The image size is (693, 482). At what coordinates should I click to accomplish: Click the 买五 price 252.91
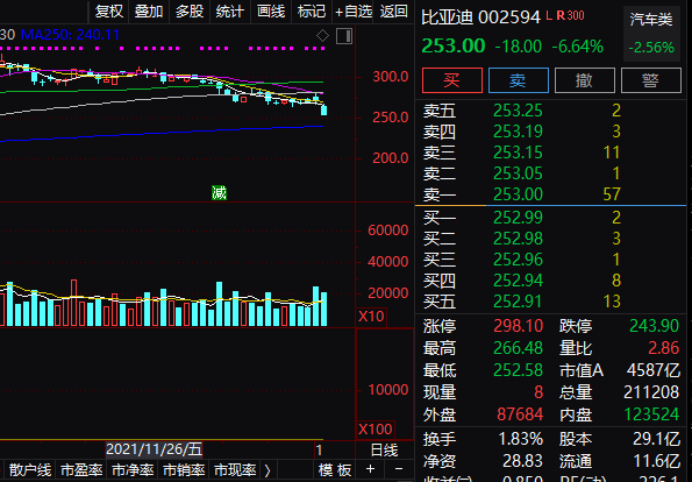518,301
